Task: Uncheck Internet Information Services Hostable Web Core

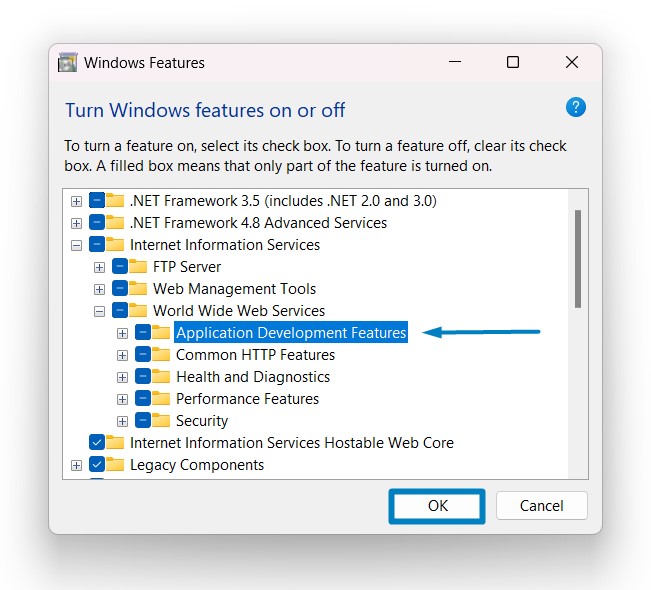Action: click(97, 443)
